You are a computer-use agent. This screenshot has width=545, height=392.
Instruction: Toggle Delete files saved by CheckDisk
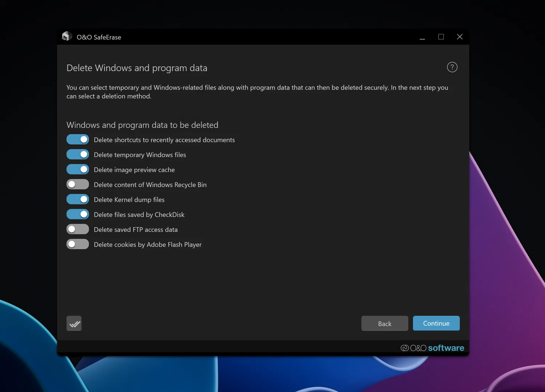click(x=78, y=214)
